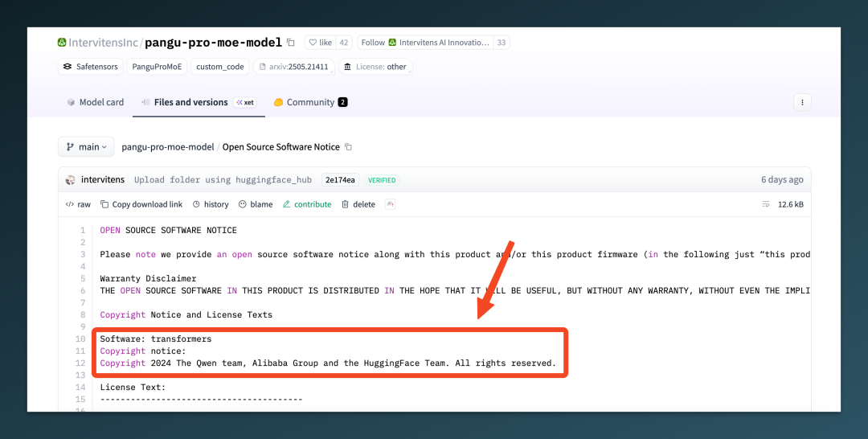
Task: Click the VERIFIED badge
Action: (x=382, y=180)
